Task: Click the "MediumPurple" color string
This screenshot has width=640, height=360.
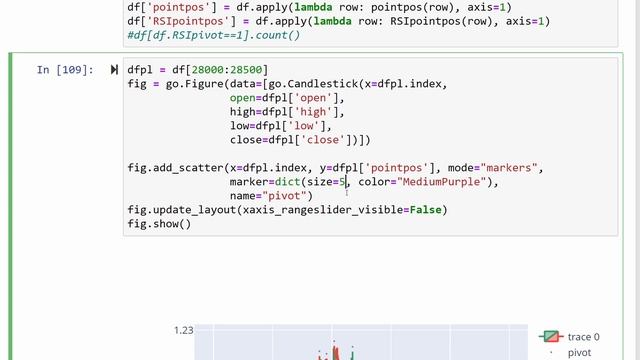Action: point(442,182)
